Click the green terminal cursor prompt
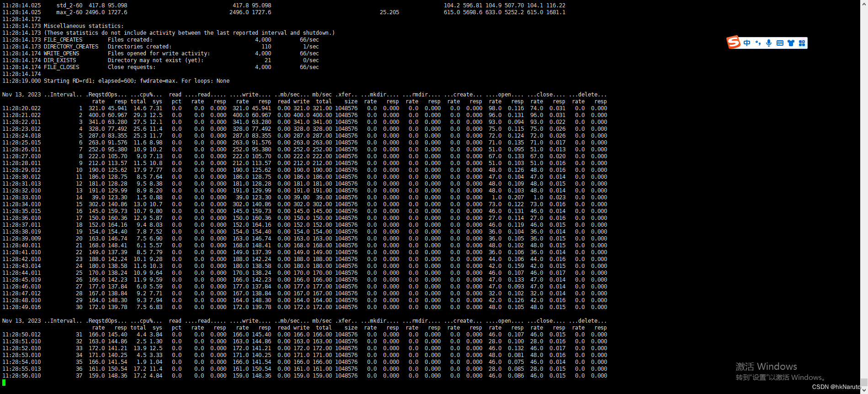Image resolution: width=868 pixels, height=394 pixels. click(x=4, y=383)
